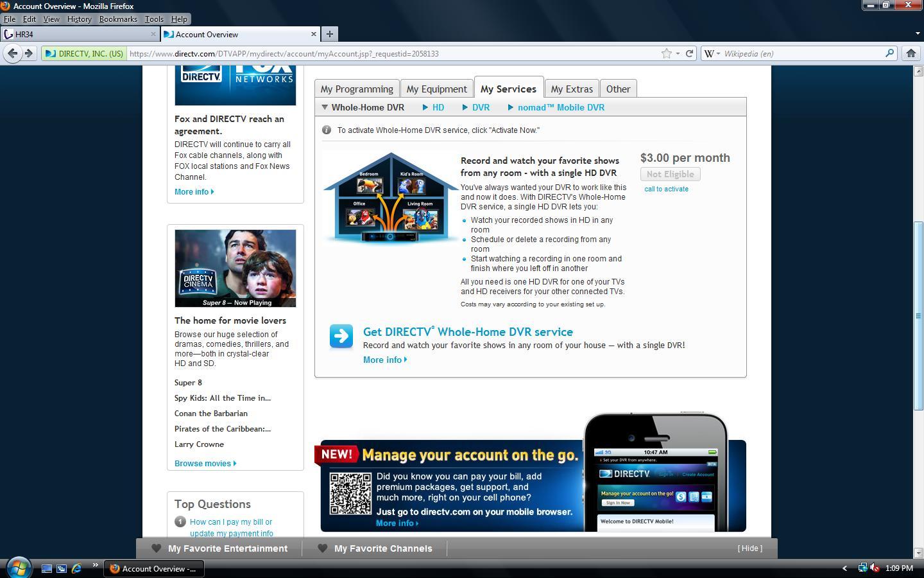Screen dimensions: 924x578
Task: Switch to the My Equipment tab
Action: 436,89
